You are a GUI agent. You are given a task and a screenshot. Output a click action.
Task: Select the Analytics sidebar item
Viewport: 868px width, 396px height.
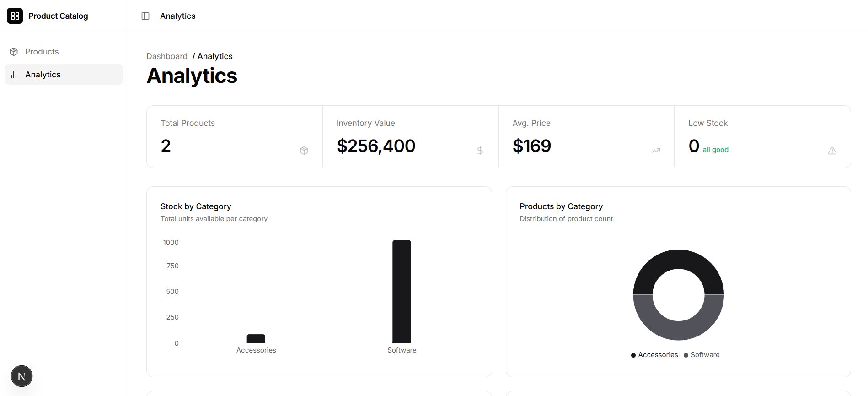[x=64, y=75]
